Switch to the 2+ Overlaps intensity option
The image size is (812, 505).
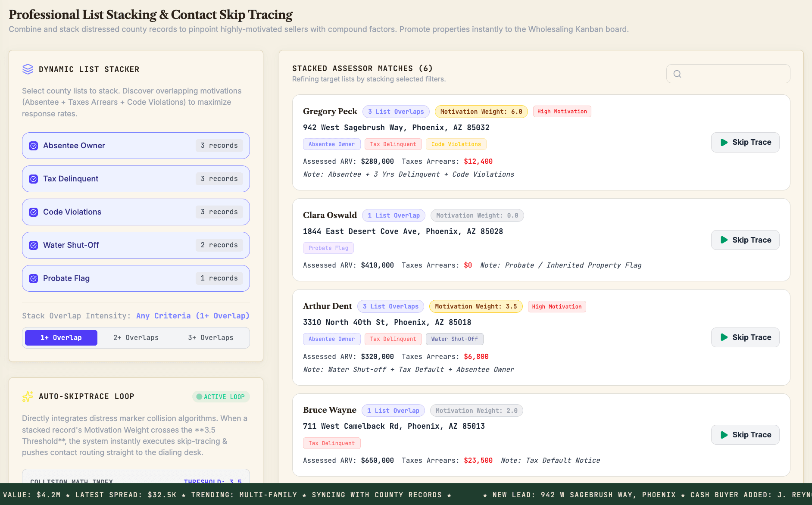click(x=136, y=338)
